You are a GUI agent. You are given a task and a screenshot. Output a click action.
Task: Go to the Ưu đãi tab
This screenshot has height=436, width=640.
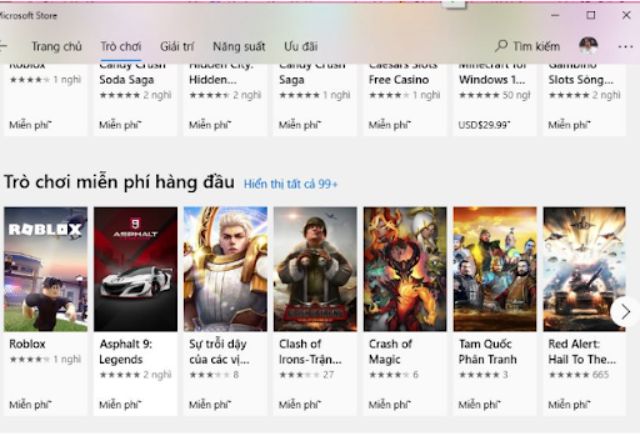click(x=301, y=47)
